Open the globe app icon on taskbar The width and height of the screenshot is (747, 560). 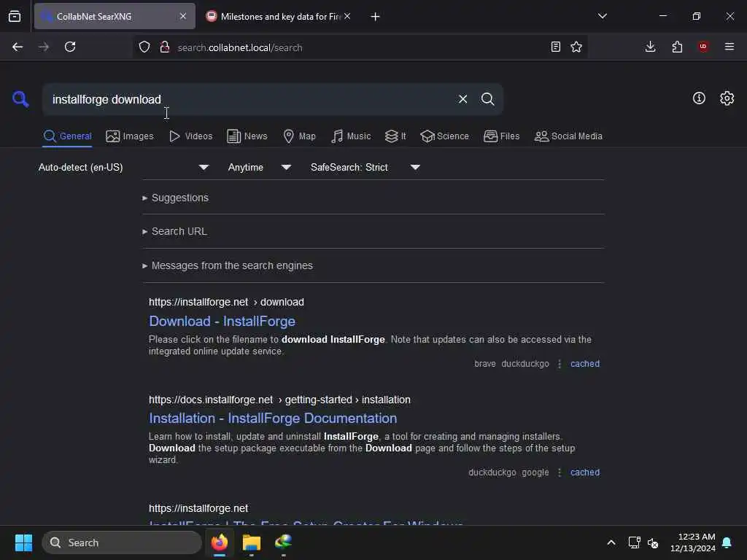click(x=283, y=542)
